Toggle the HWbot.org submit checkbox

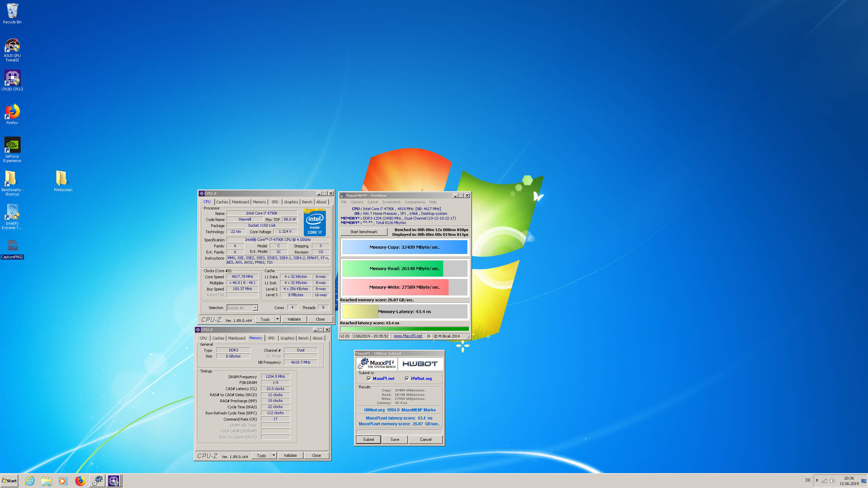[x=407, y=379]
